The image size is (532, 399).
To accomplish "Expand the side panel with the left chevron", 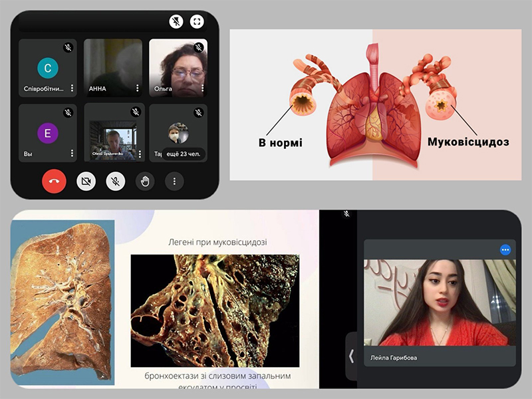I will pos(351,356).
